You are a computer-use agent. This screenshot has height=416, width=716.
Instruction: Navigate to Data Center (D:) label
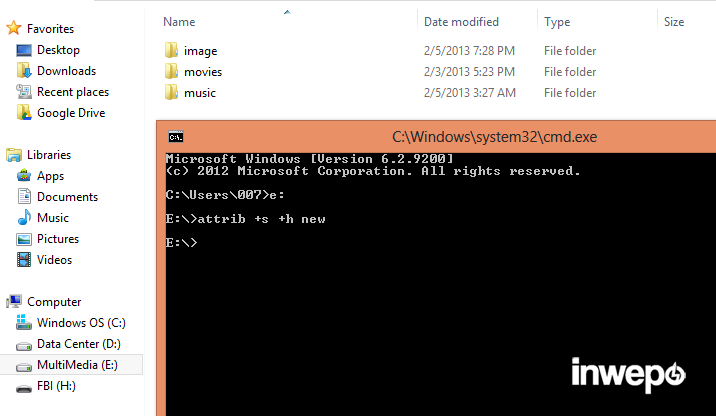(79, 344)
